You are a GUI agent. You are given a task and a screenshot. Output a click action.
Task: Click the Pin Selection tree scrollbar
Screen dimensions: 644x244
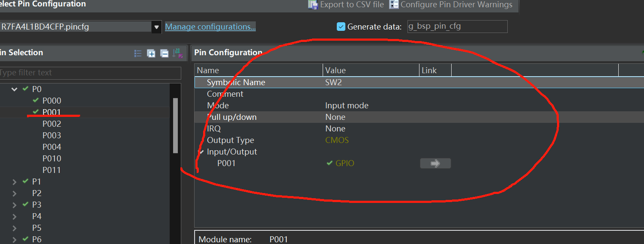tap(175, 125)
